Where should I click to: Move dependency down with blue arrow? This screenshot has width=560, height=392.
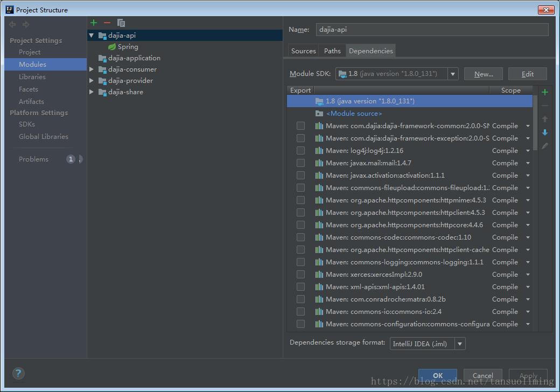544,132
